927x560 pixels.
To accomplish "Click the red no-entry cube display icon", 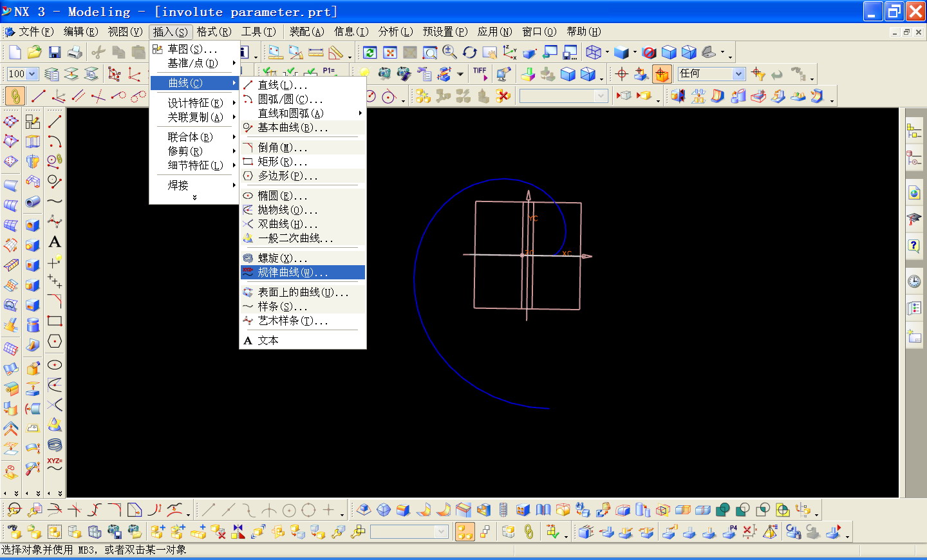I will 649,53.
